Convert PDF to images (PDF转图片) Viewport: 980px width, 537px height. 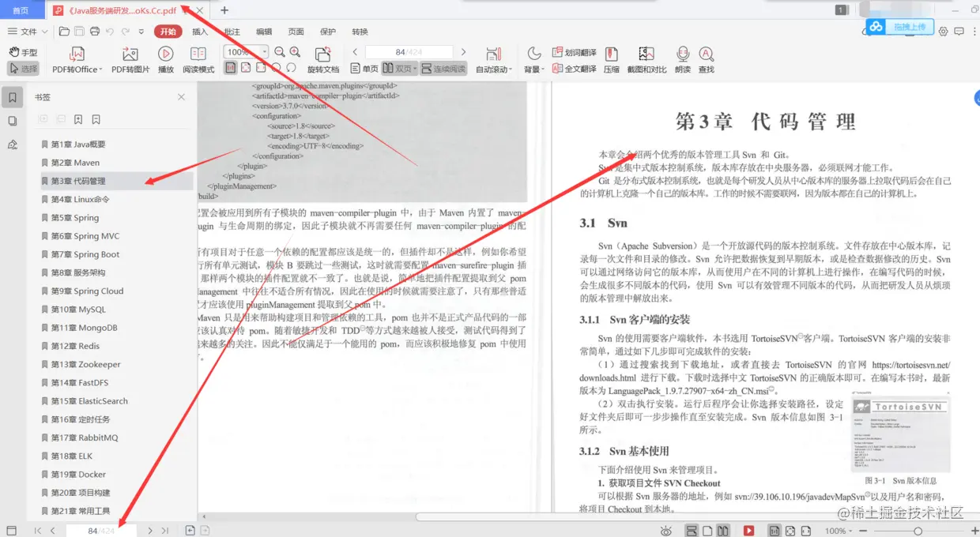[x=130, y=60]
